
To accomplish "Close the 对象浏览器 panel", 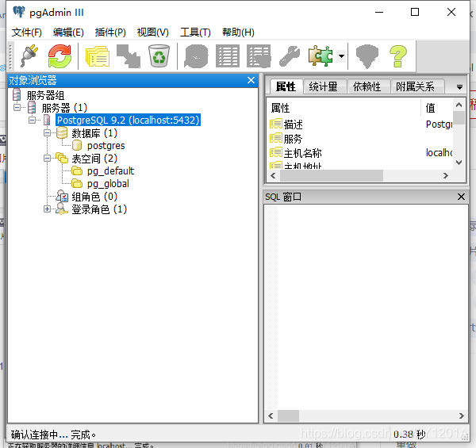I will 251,80.
